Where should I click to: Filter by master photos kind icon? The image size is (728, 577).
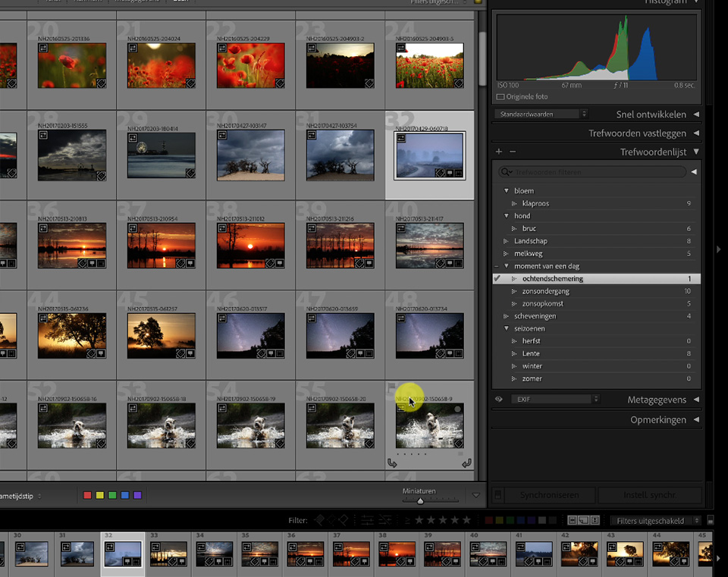click(573, 520)
